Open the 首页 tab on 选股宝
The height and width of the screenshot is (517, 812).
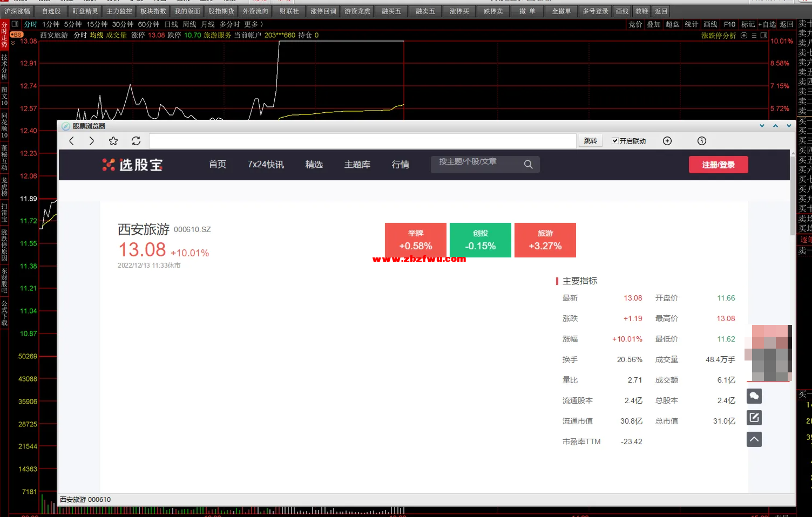pyautogui.click(x=218, y=165)
